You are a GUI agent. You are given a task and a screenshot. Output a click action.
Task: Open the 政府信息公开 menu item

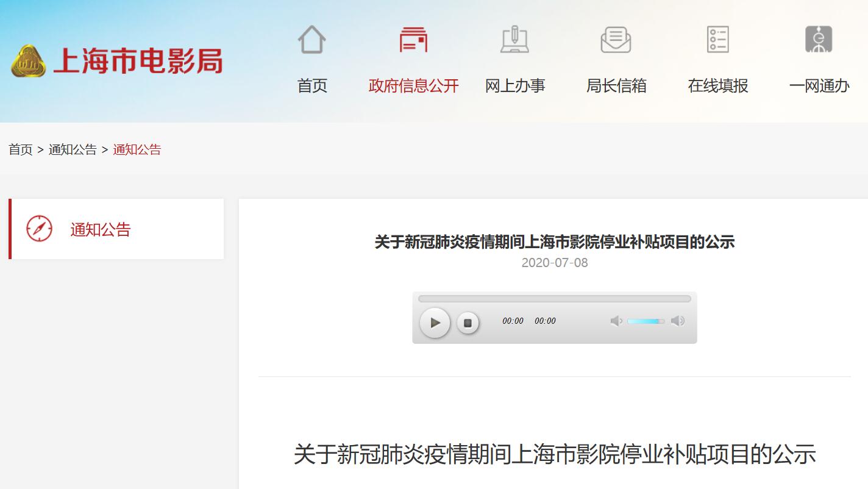413,86
